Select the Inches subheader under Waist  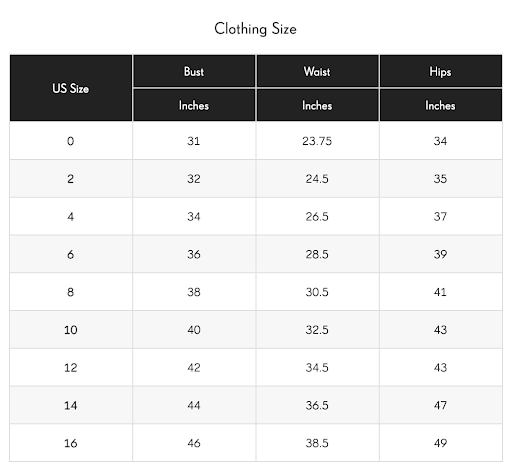317,105
